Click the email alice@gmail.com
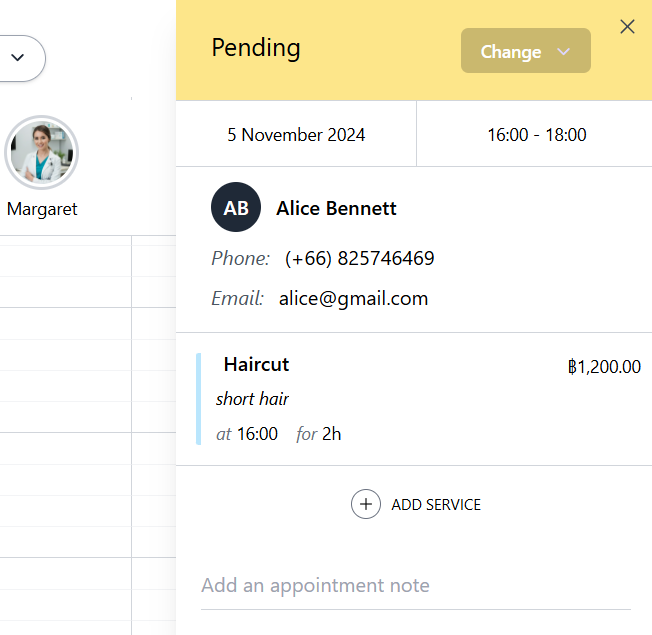 click(x=353, y=298)
